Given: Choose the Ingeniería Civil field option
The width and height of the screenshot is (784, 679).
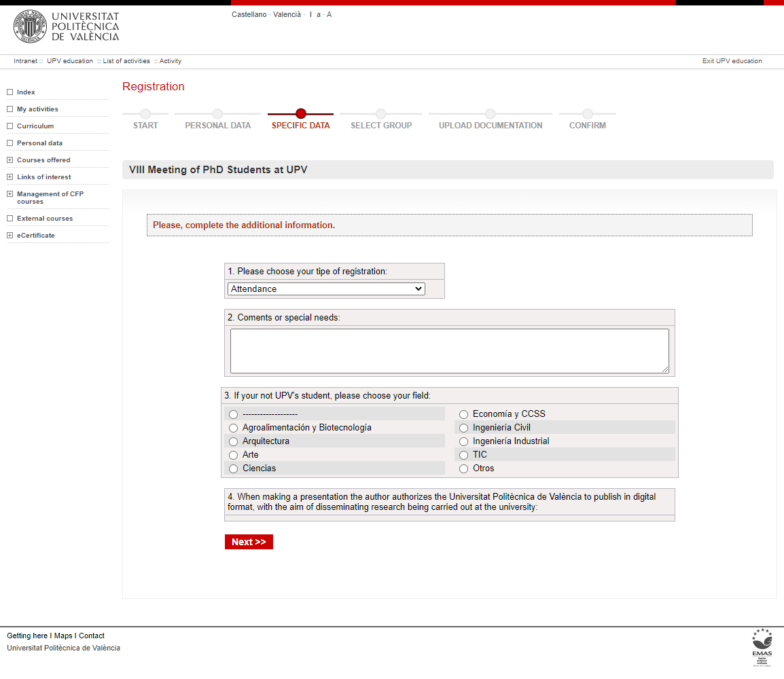Looking at the screenshot, I should pyautogui.click(x=464, y=428).
